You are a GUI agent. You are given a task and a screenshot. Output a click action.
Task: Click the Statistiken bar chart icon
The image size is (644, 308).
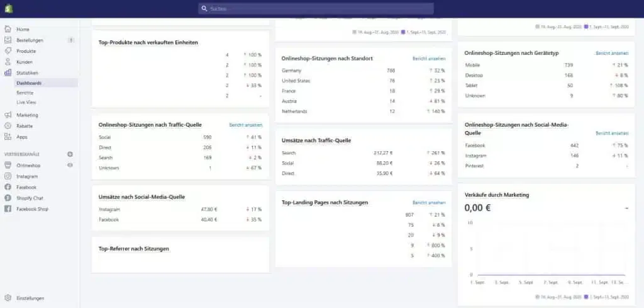8,73
